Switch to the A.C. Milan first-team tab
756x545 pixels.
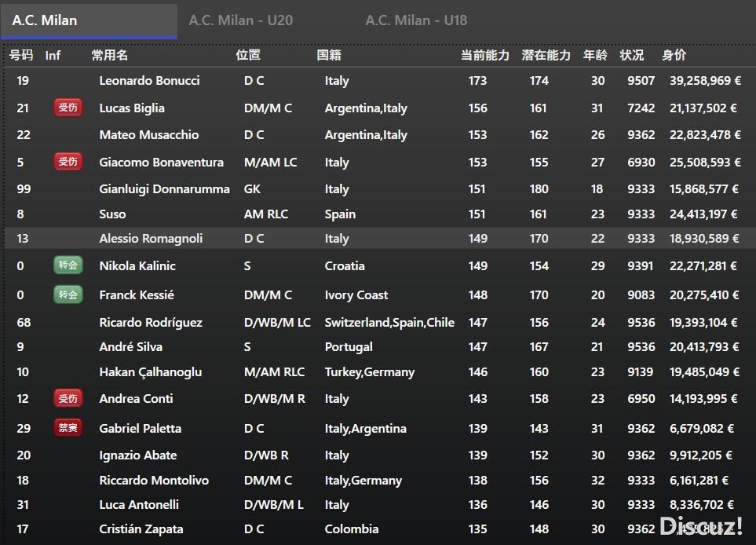pyautogui.click(x=89, y=20)
